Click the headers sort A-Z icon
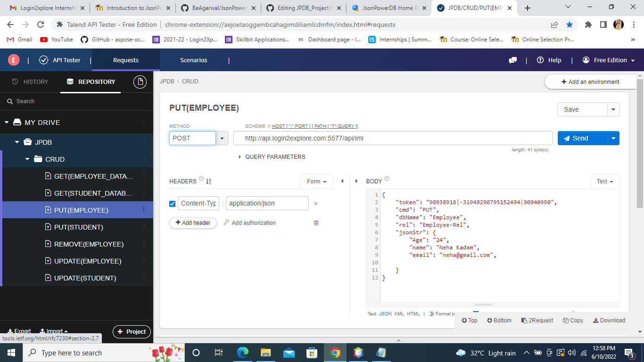The height and width of the screenshot is (362, 644). (x=208, y=181)
